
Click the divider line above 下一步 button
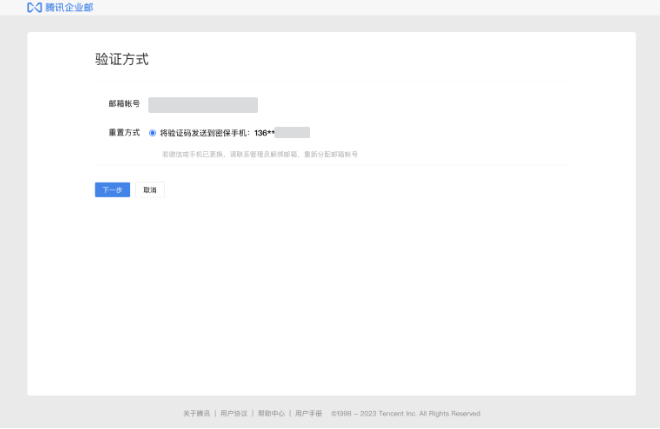coord(330,165)
